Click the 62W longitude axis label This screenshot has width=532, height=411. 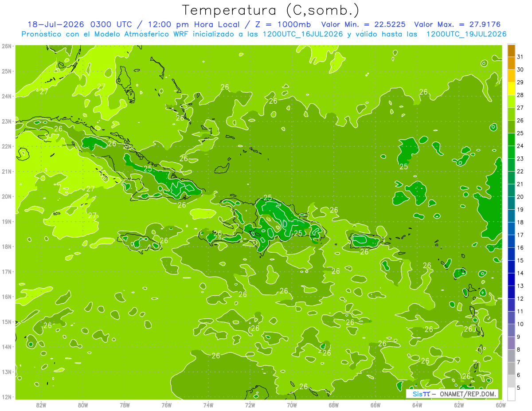pos(459,405)
